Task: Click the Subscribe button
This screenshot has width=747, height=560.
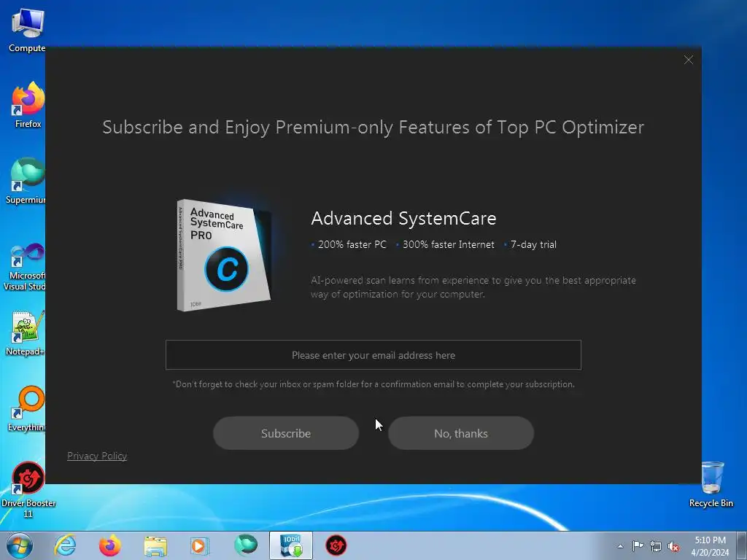Action: (286, 433)
